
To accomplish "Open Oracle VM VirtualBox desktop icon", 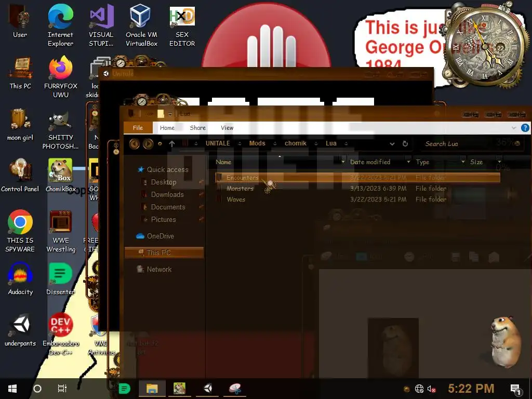I will [x=141, y=25].
